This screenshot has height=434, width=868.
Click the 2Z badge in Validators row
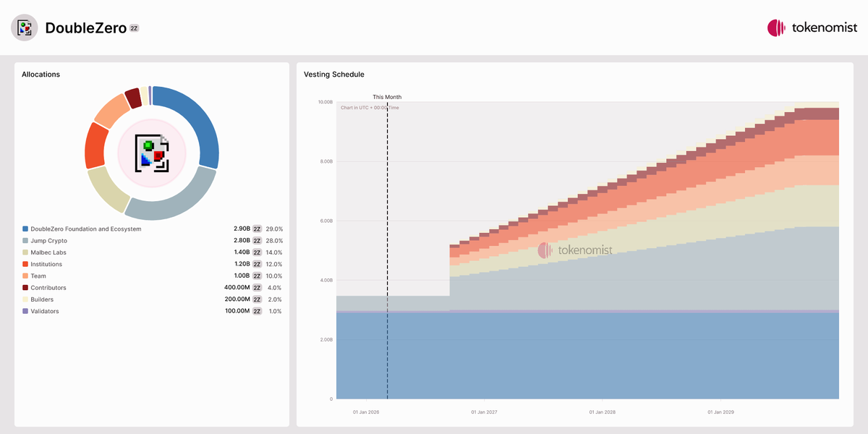point(257,311)
